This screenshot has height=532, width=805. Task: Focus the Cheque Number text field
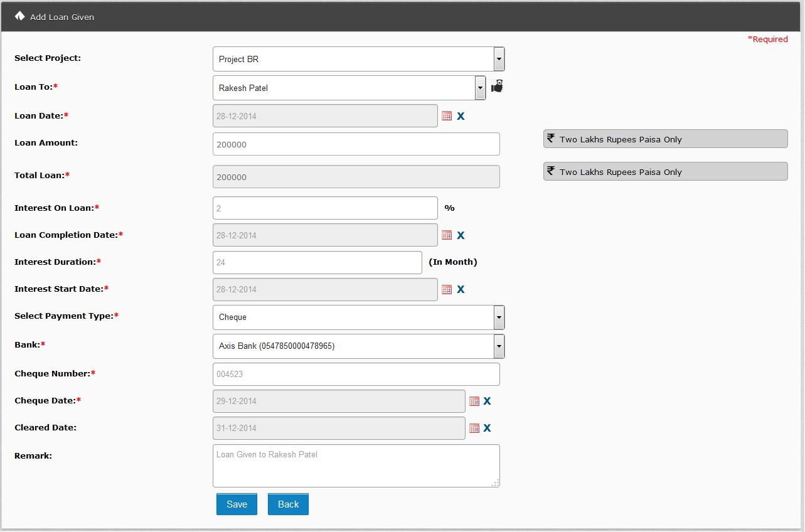click(356, 374)
